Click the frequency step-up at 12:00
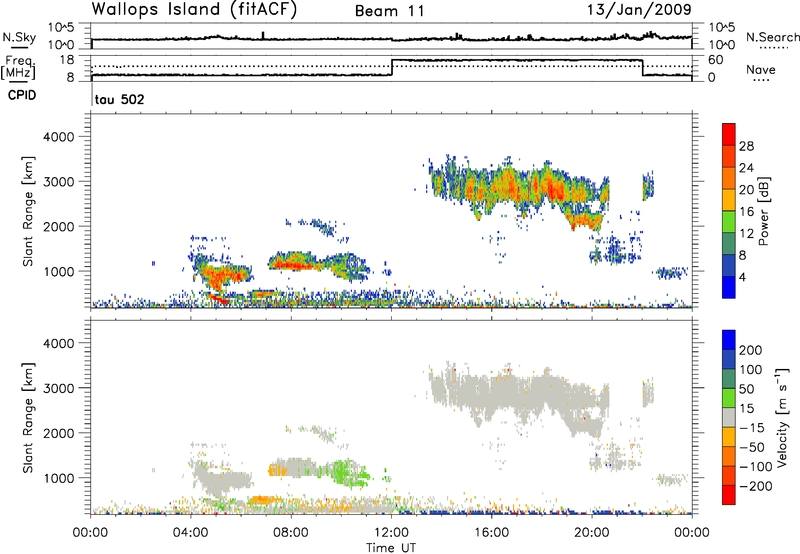This screenshot has height=554, width=800. [392, 68]
